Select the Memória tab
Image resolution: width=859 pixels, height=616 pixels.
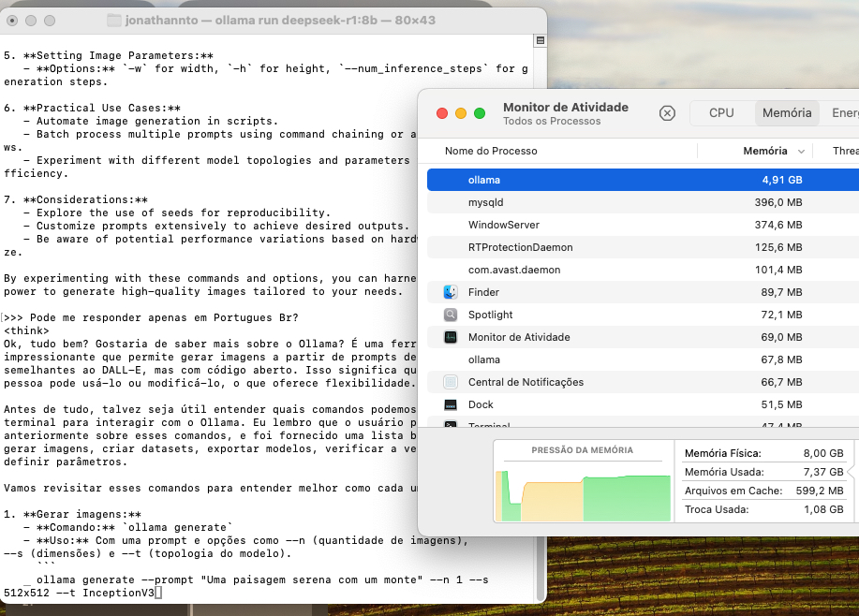point(786,113)
